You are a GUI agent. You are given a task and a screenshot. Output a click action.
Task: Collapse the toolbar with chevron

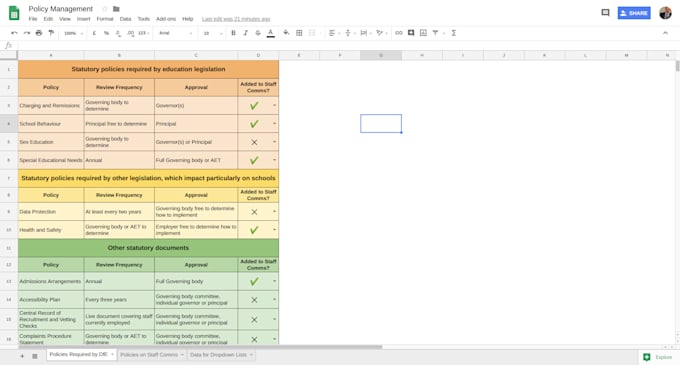665,33
